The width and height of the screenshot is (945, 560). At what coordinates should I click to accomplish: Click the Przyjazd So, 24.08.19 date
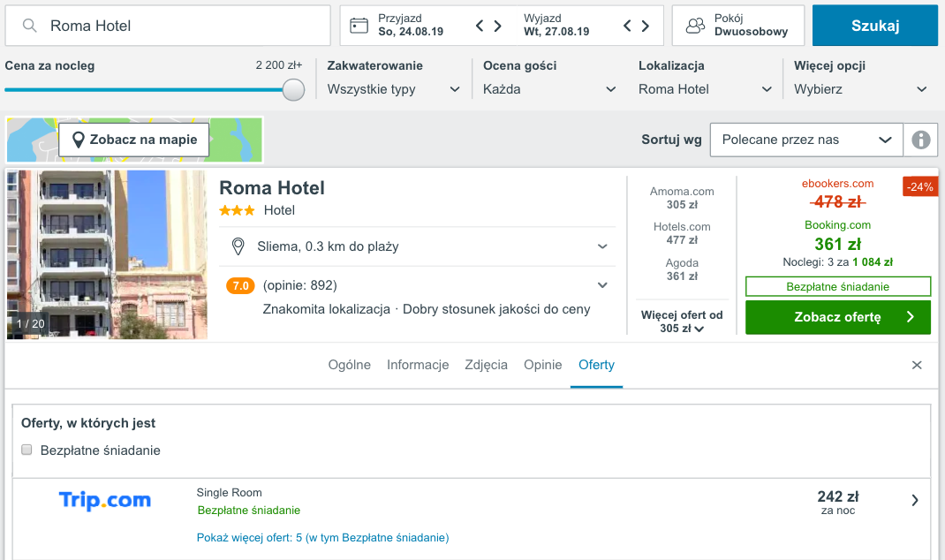point(411,26)
